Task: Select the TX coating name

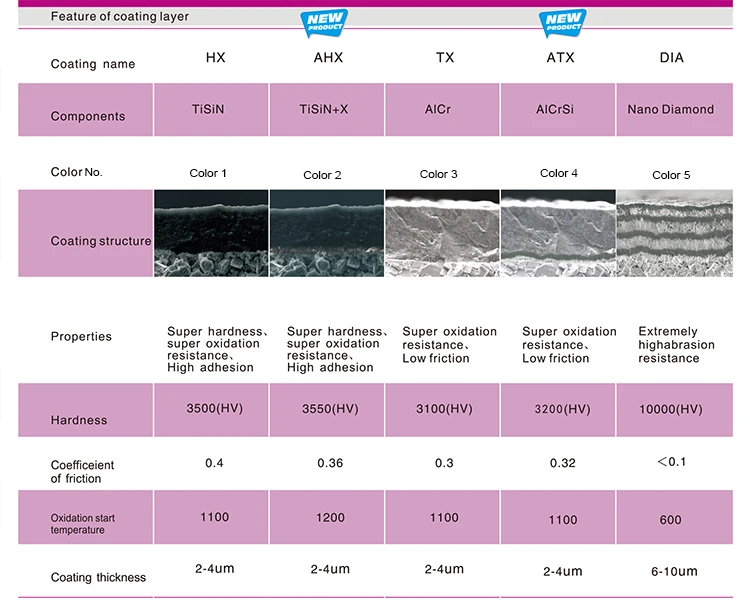Action: [x=445, y=57]
